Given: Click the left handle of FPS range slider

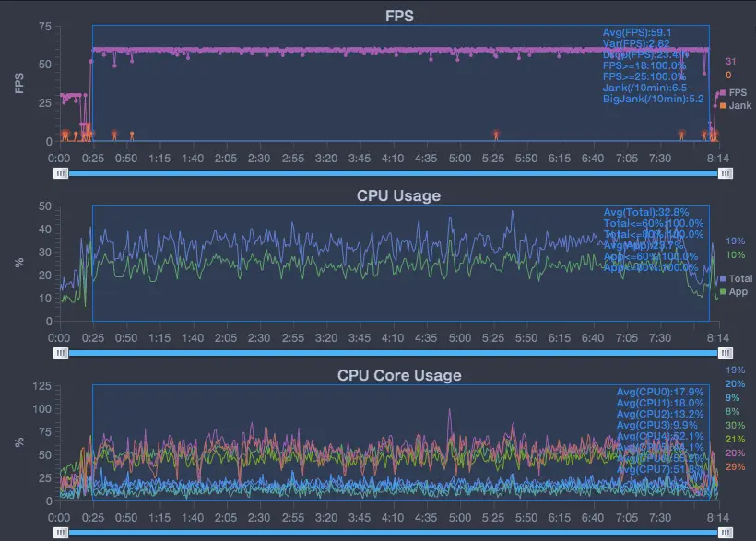Looking at the screenshot, I should tap(61, 172).
